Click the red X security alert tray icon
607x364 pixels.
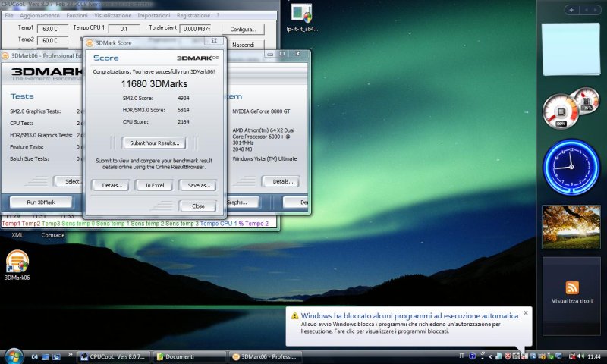click(x=508, y=356)
